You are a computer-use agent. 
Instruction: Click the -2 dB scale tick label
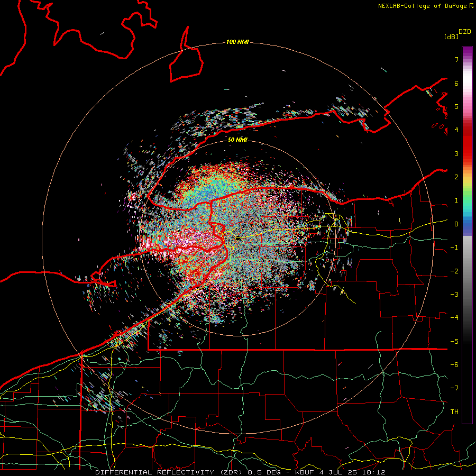click(x=454, y=271)
